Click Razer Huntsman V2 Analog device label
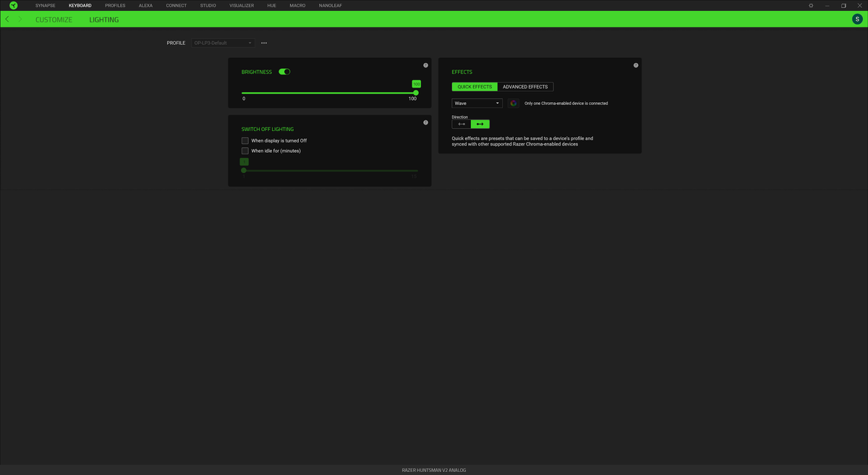The width and height of the screenshot is (868, 475). pyautogui.click(x=434, y=470)
